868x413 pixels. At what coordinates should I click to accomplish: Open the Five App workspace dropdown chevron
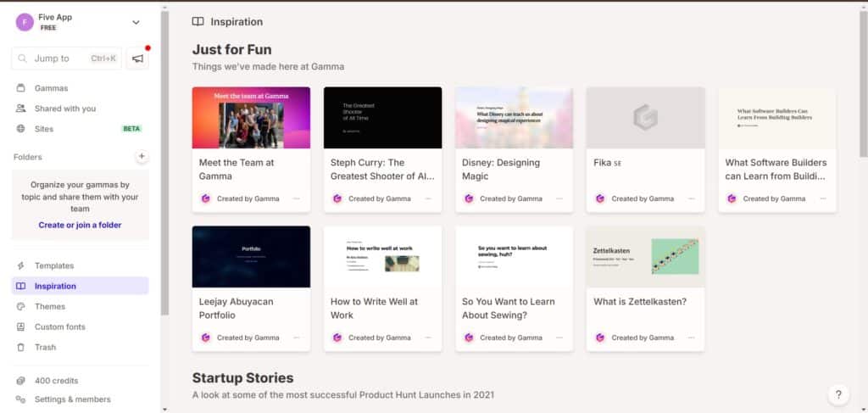(136, 23)
